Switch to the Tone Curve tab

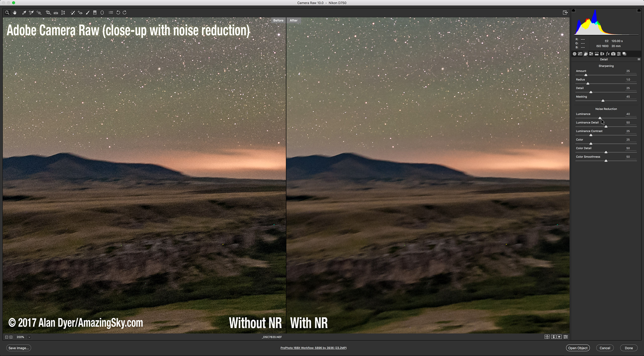point(580,54)
